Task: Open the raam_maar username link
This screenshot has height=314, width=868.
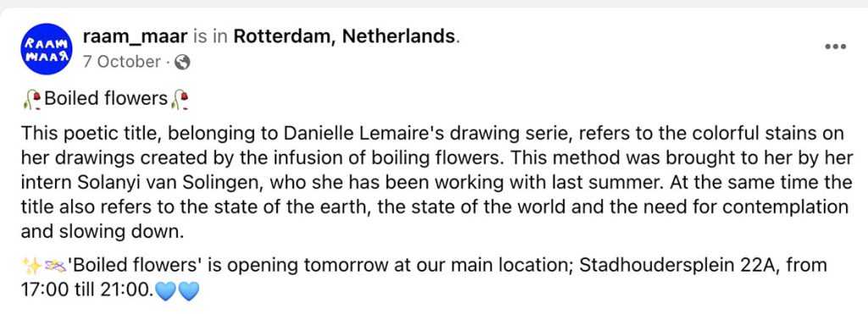Action: pos(136,37)
